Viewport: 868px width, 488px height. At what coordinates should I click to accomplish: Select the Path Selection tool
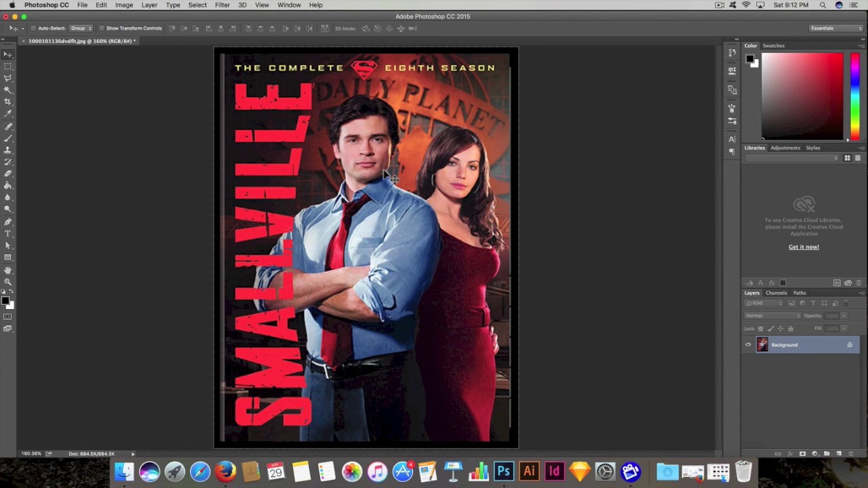tap(7, 245)
